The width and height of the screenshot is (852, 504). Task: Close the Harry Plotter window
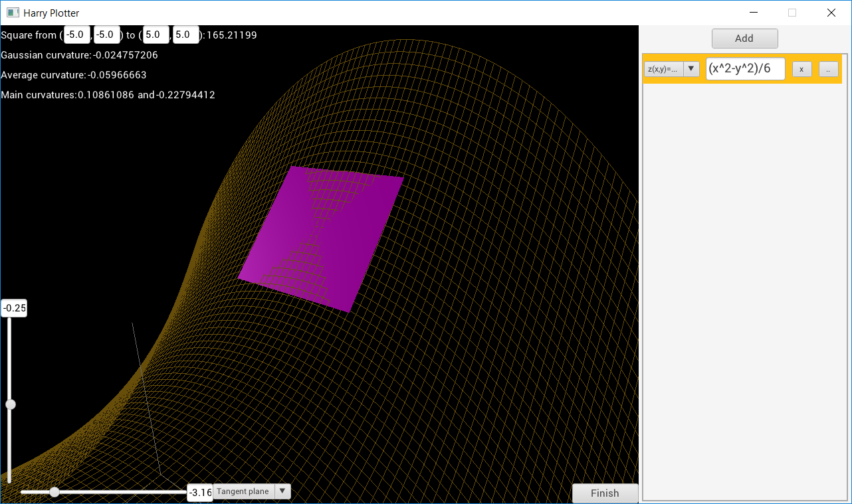tap(831, 13)
